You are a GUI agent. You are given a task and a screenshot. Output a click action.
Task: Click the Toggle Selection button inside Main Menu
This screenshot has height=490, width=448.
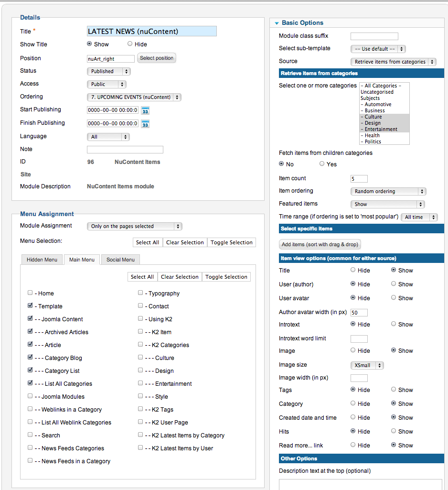pyautogui.click(x=226, y=277)
